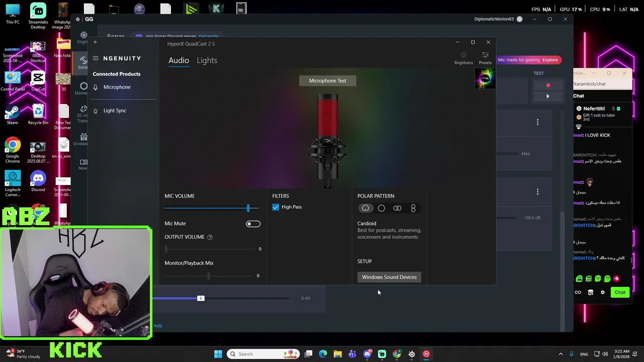
Task: Click the red emote in Kick chat row
Action: click(x=616, y=279)
